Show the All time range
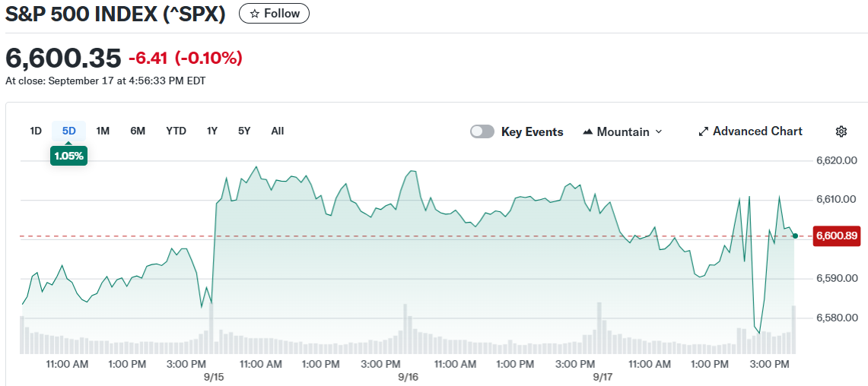The image size is (868, 386). coord(278,131)
